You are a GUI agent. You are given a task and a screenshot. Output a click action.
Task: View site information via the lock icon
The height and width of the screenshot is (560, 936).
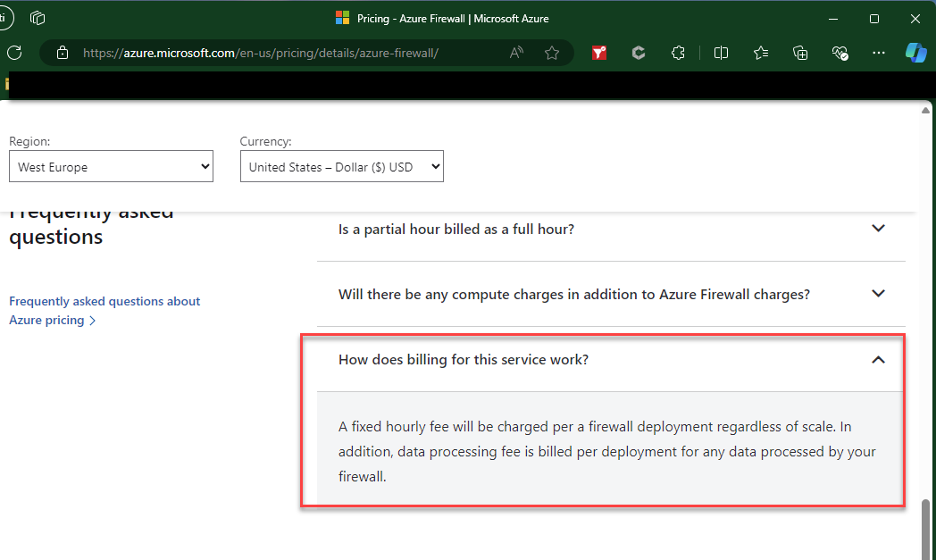(63, 53)
